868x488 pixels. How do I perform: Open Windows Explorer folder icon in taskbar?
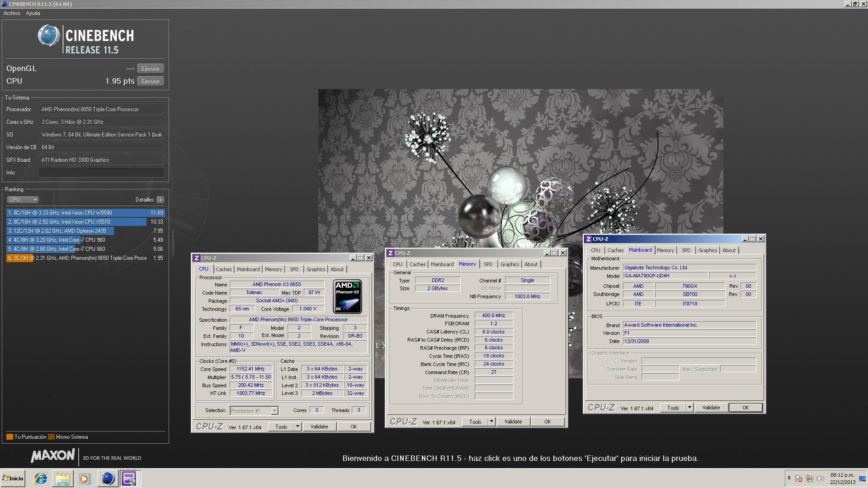click(x=62, y=479)
